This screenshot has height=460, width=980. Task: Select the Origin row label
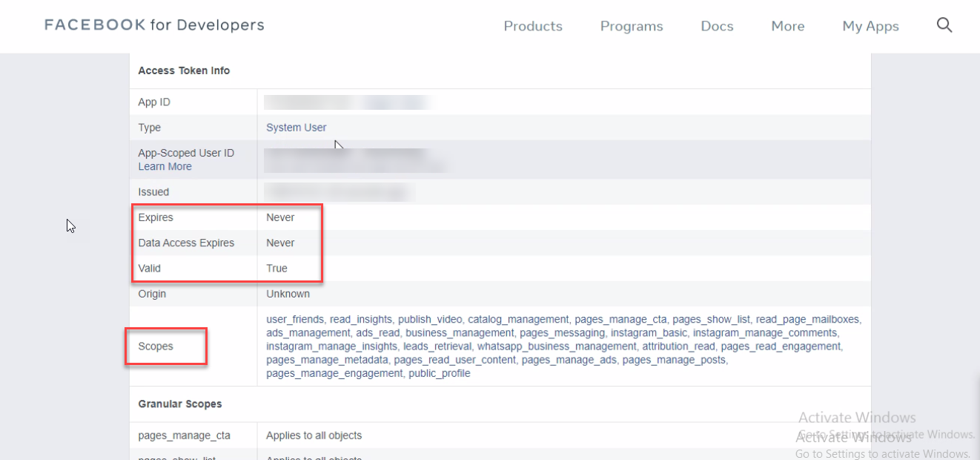[152, 294]
